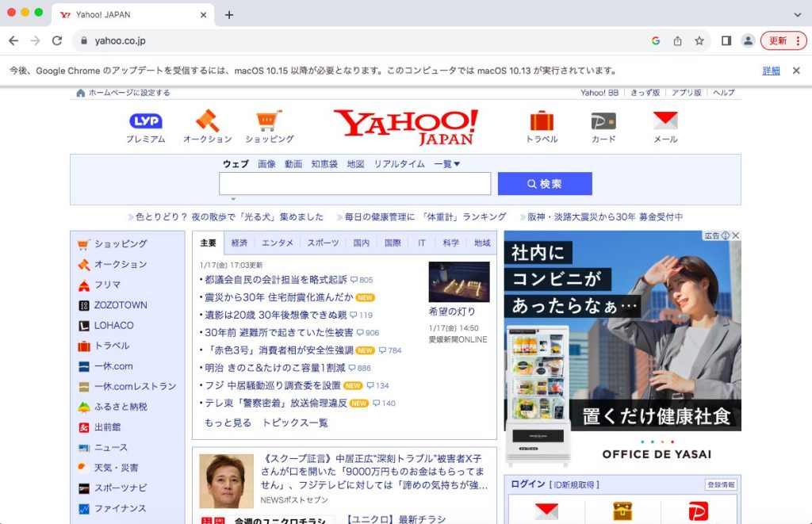The image size is (812, 524).
Task: Click もっと見る under headlines
Action: [228, 423]
